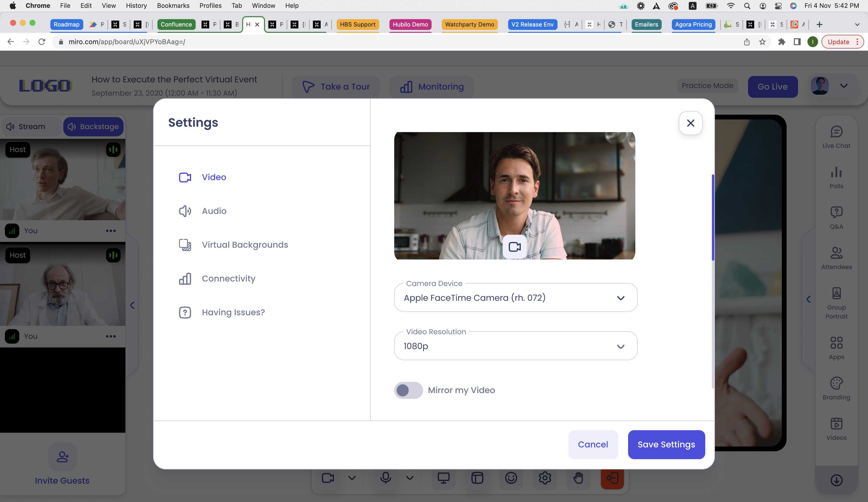Image resolution: width=868 pixels, height=502 pixels.
Task: Open Chrome Bookmarks menu
Action: (173, 5)
